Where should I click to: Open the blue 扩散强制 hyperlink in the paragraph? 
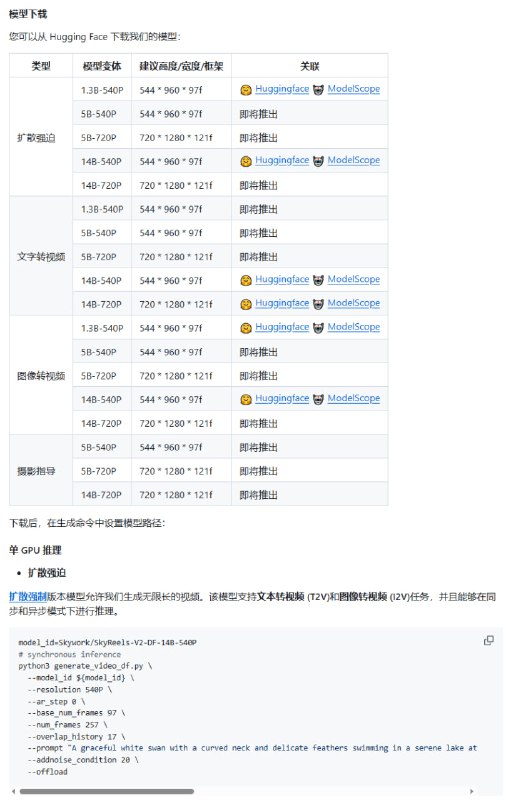[28, 596]
